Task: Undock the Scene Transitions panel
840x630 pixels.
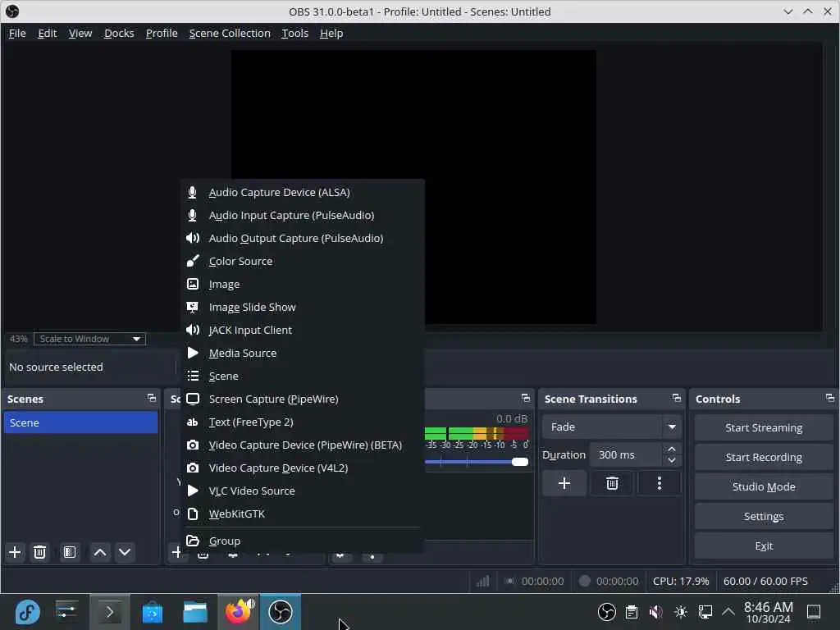Action: 676,398
